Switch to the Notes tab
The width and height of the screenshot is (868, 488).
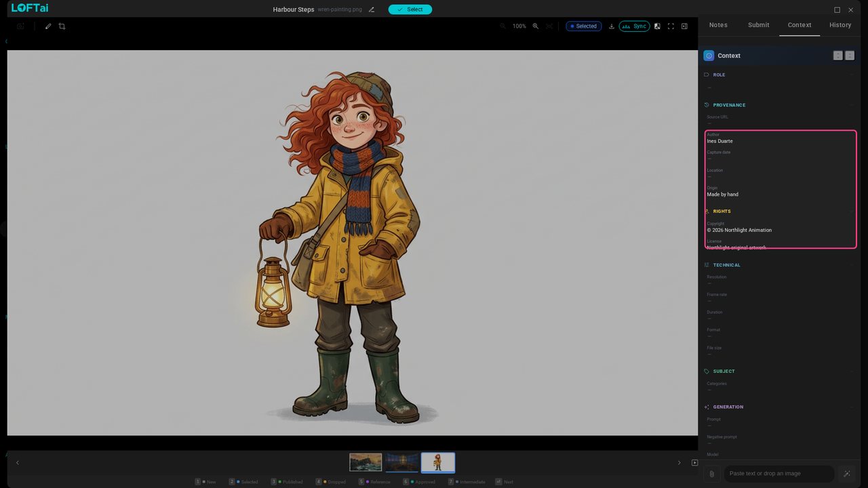click(718, 25)
